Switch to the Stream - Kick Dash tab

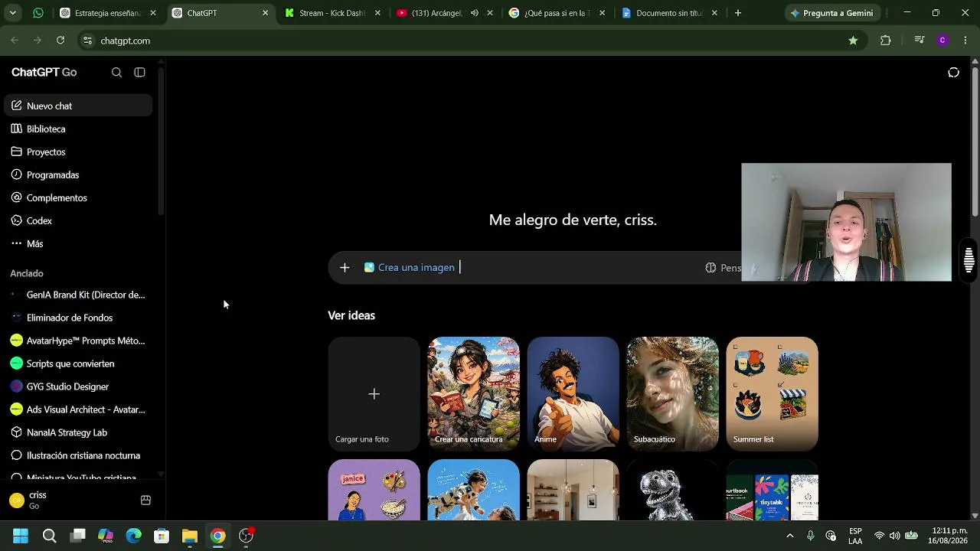click(x=332, y=13)
